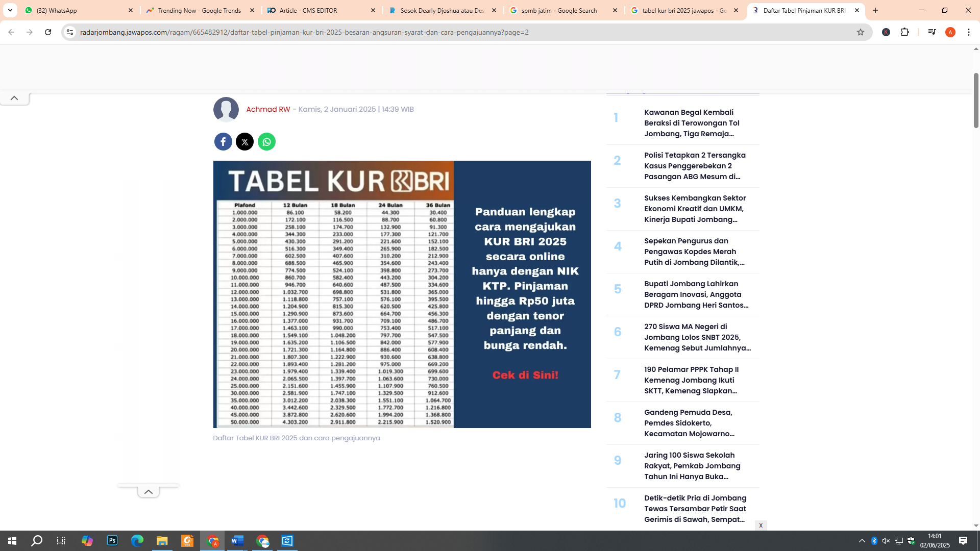This screenshot has height=551, width=980.
Task: Open clock and date in taskbar
Action: (x=935, y=541)
